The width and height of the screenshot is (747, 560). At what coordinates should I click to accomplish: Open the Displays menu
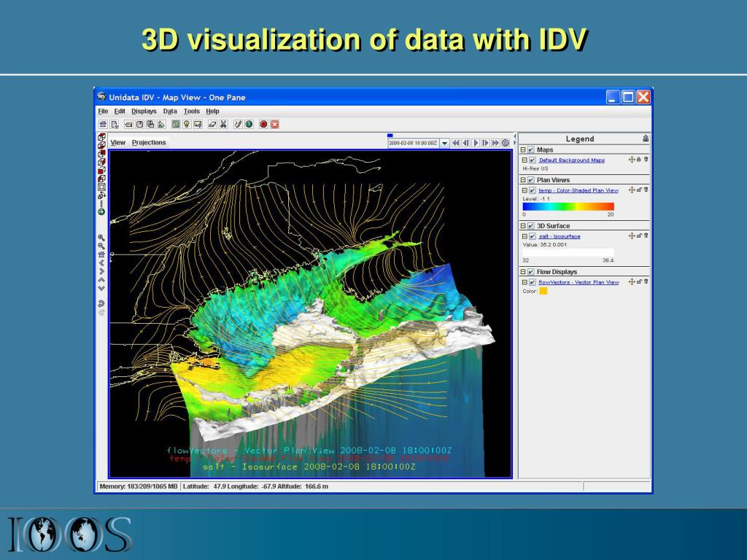tap(144, 111)
